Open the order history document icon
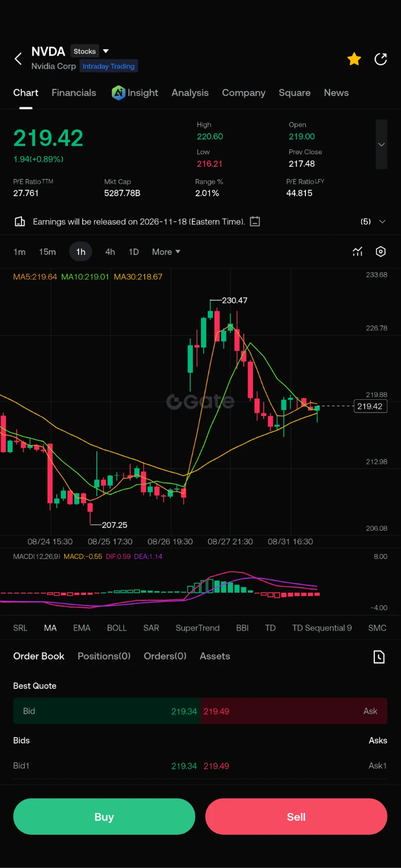Image resolution: width=401 pixels, height=868 pixels. click(x=379, y=657)
